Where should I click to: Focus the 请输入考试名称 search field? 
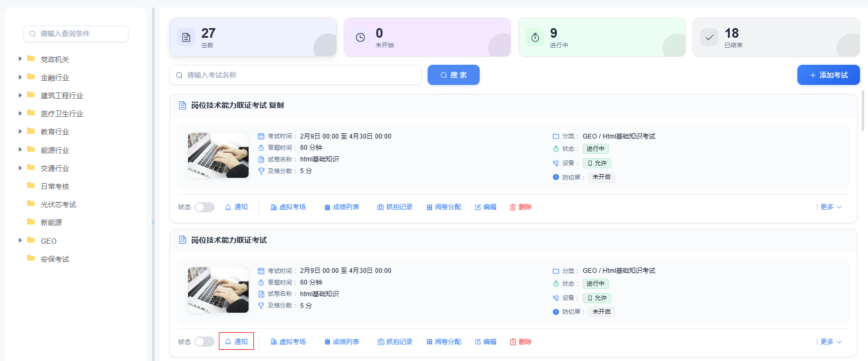295,75
